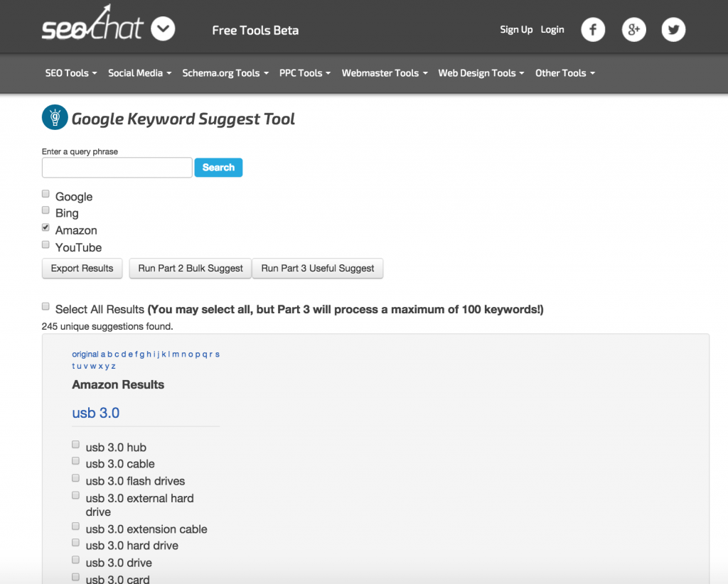
Task: Click the query phrase input field
Action: pyautogui.click(x=117, y=168)
